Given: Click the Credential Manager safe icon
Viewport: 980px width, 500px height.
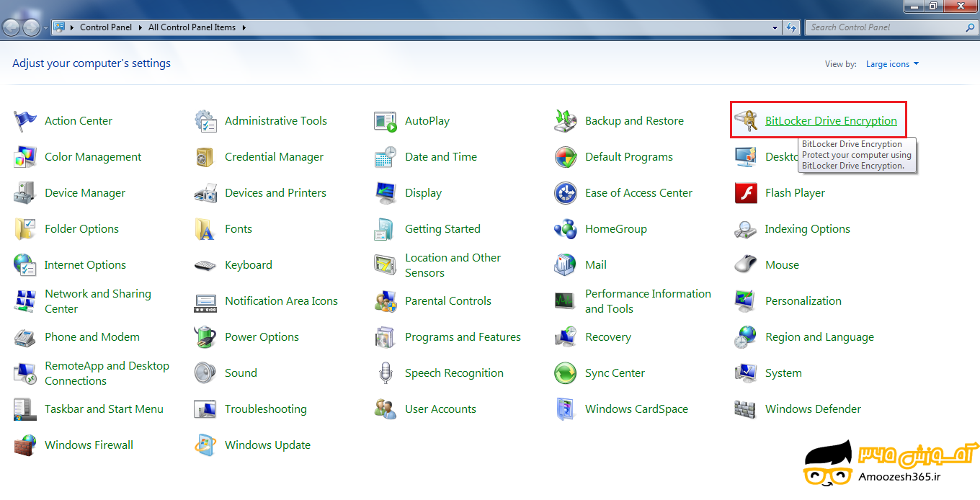Looking at the screenshot, I should tap(205, 157).
